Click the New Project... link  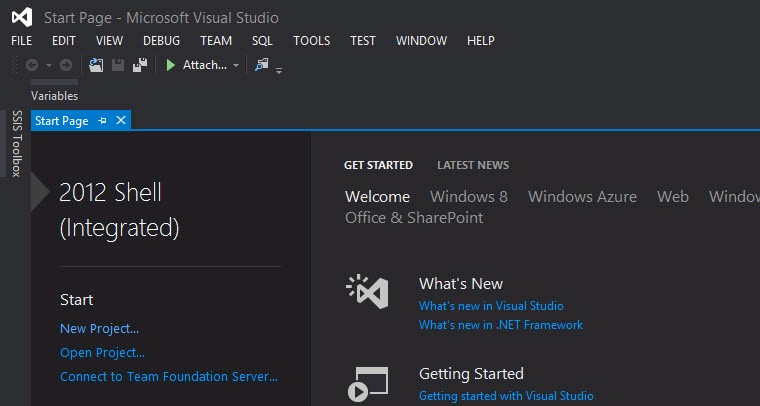99,328
